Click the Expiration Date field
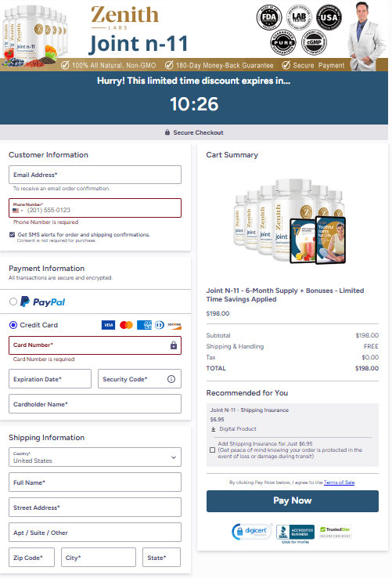This screenshot has width=392, height=578. tap(50, 379)
